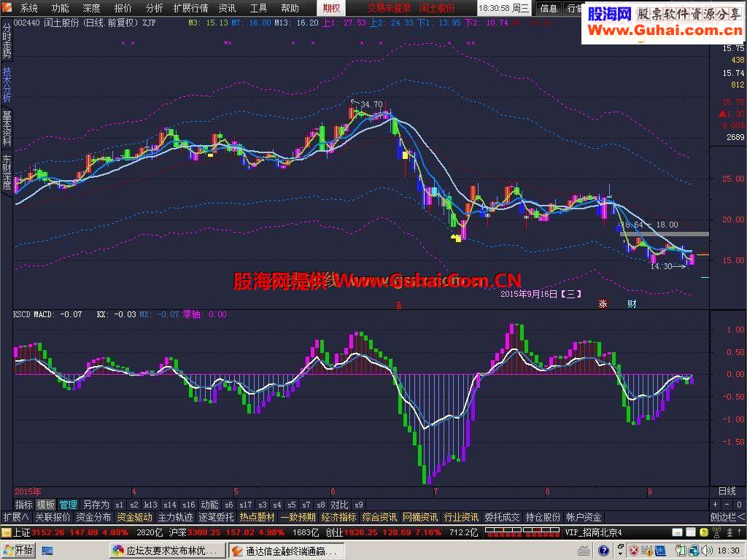The width and height of the screenshot is (747, 560).
Task: Open the 综合资讯 tab
Action: click(379, 517)
